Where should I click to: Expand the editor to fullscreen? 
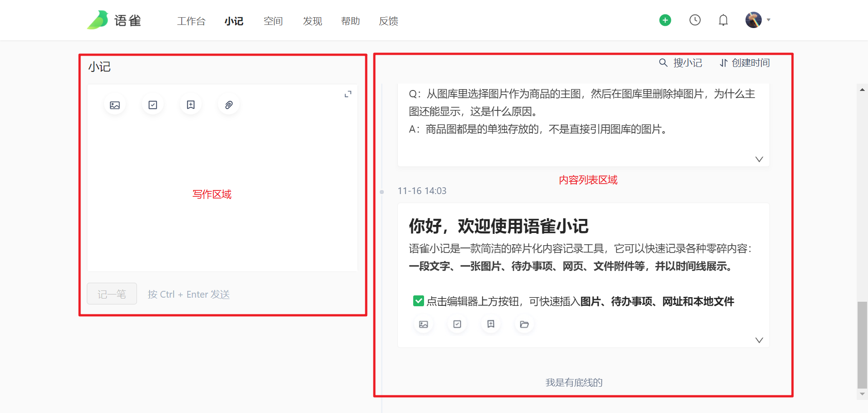(x=348, y=94)
